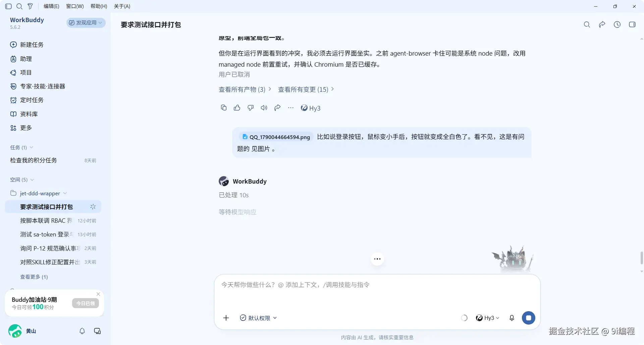Open conversation 测试 sa-token 登录
Viewport: 644px width, 345px height.
(x=53, y=234)
